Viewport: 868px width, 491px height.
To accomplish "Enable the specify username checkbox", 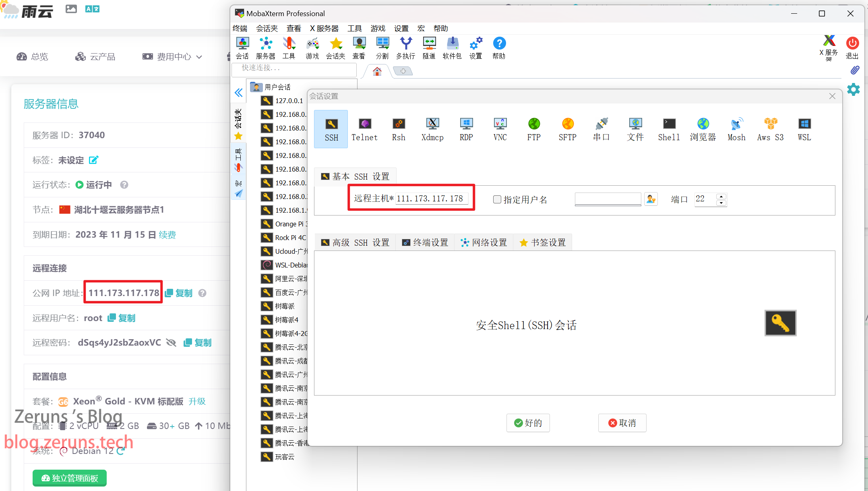I will pyautogui.click(x=497, y=199).
